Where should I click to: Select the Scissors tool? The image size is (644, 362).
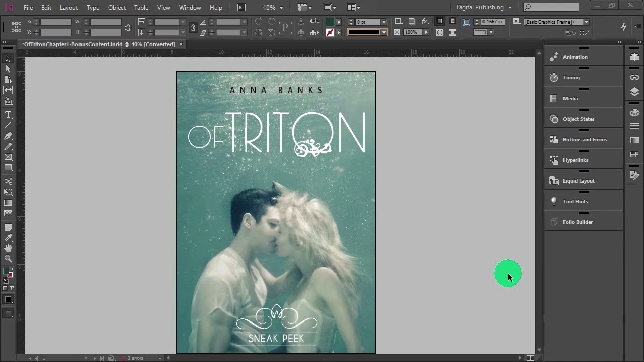pyautogui.click(x=8, y=182)
